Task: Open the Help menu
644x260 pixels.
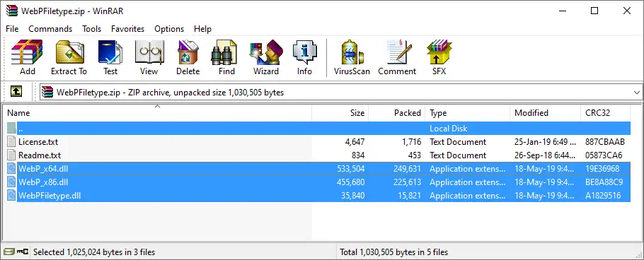Action: pos(202,29)
